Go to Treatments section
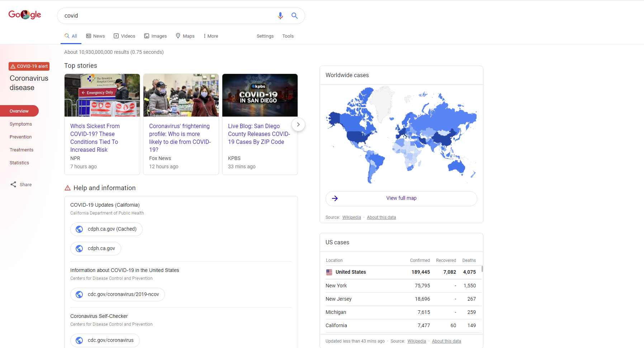 [22, 150]
